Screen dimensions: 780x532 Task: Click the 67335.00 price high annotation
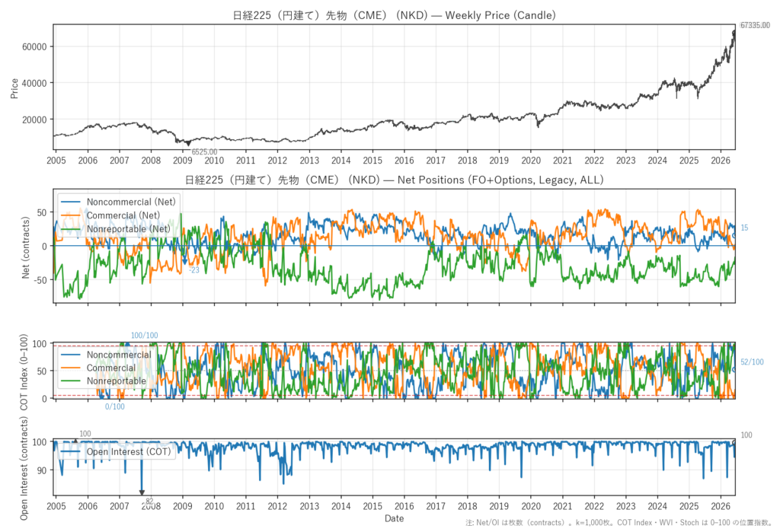point(755,25)
